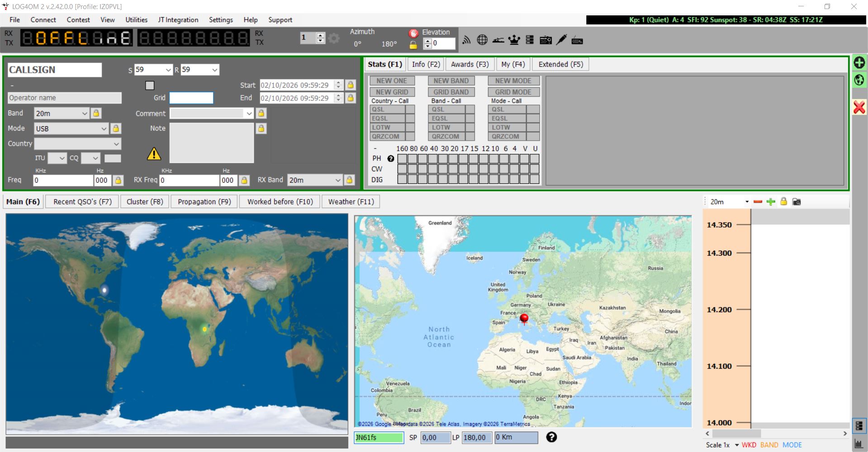Switch to the Awards (F3) tab
Viewport: 868px width, 452px height.
point(470,64)
